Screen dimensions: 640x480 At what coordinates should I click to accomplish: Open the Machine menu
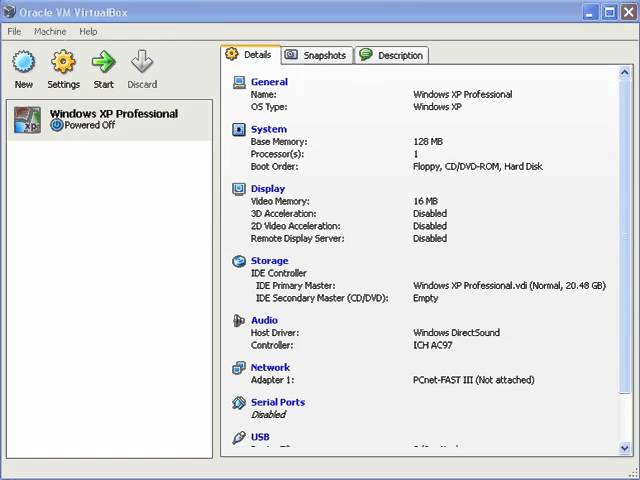tap(50, 31)
